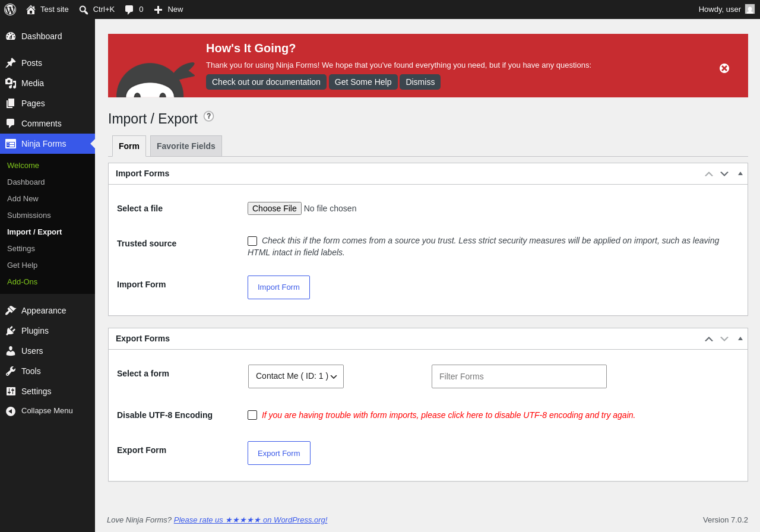Image resolution: width=760 pixels, height=532 pixels.
Task: Open the Ctrl+K search icon
Action: 84,9
